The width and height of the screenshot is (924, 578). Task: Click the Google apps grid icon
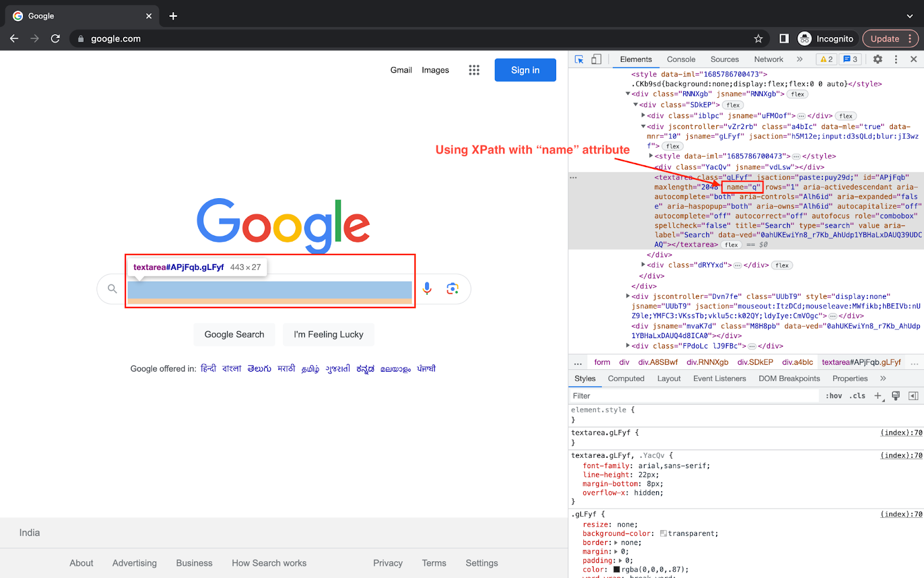474,70
